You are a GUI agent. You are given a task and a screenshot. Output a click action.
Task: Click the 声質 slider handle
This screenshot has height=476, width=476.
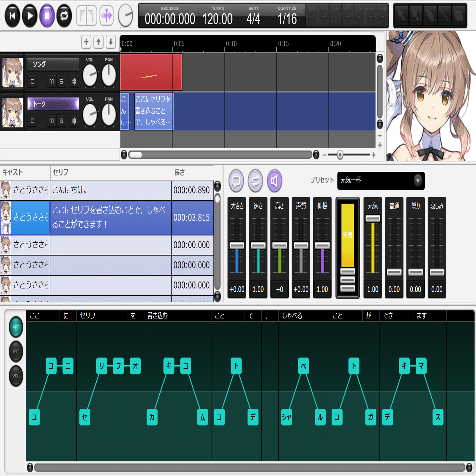coord(301,245)
